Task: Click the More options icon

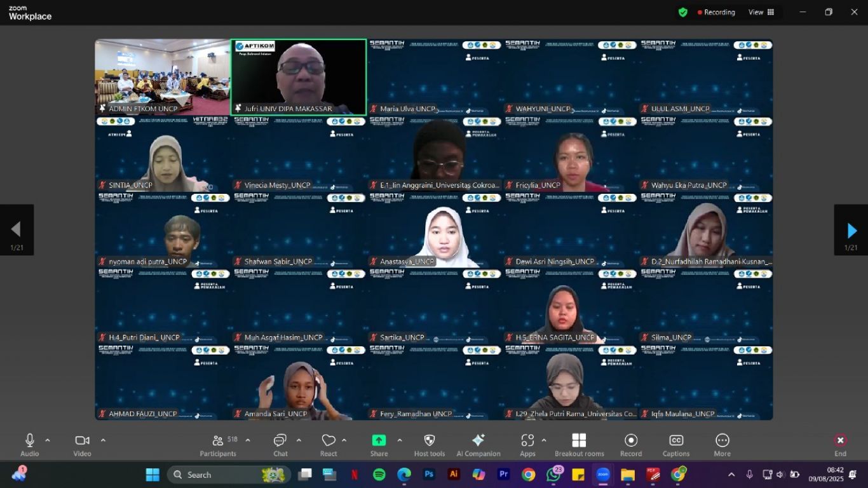Action: (722, 441)
